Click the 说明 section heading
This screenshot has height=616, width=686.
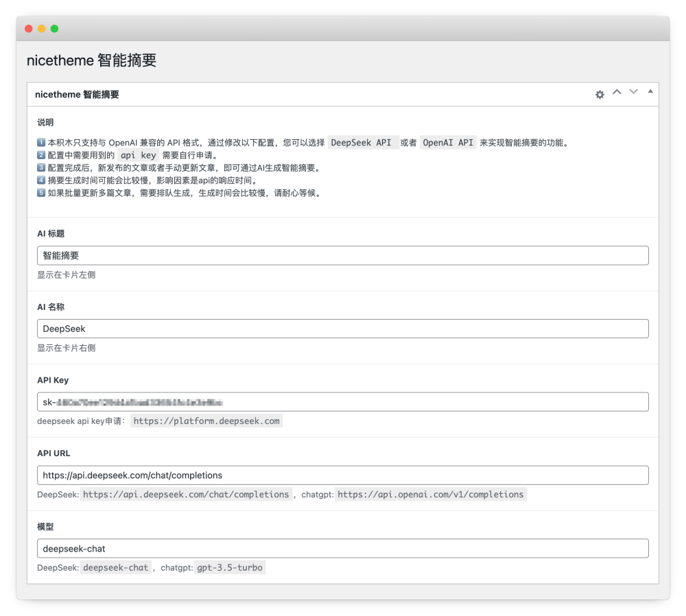[x=45, y=123]
